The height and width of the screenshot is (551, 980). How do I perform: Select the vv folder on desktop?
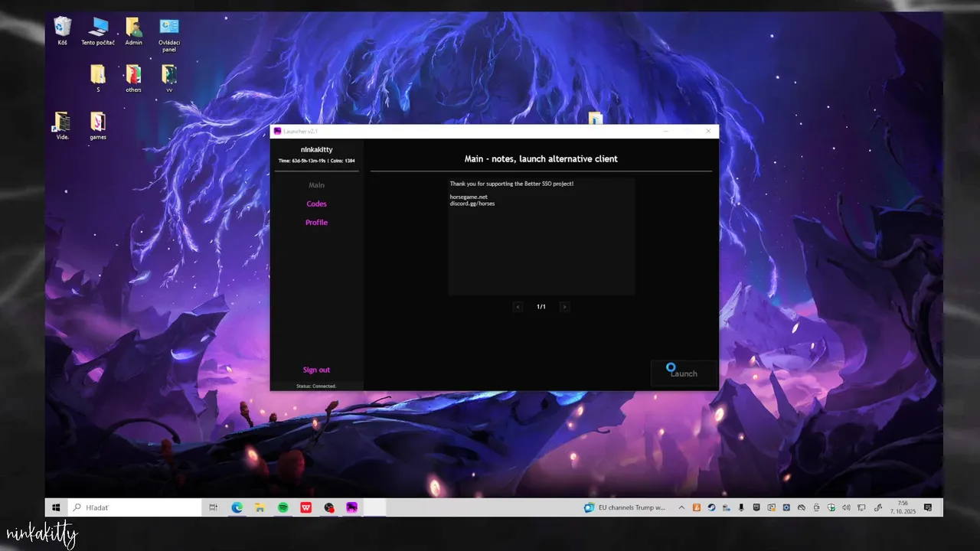[169, 78]
